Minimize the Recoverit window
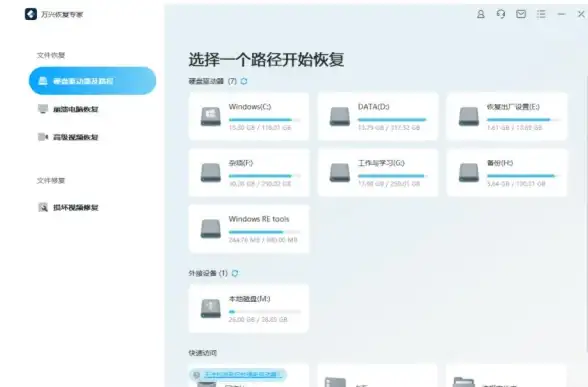 point(561,14)
